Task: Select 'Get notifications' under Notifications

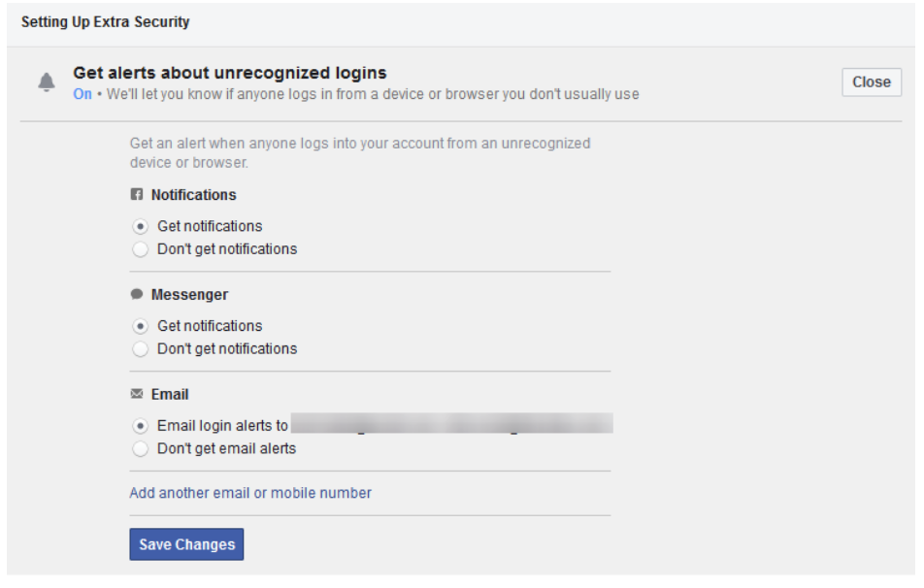Action: [x=141, y=226]
